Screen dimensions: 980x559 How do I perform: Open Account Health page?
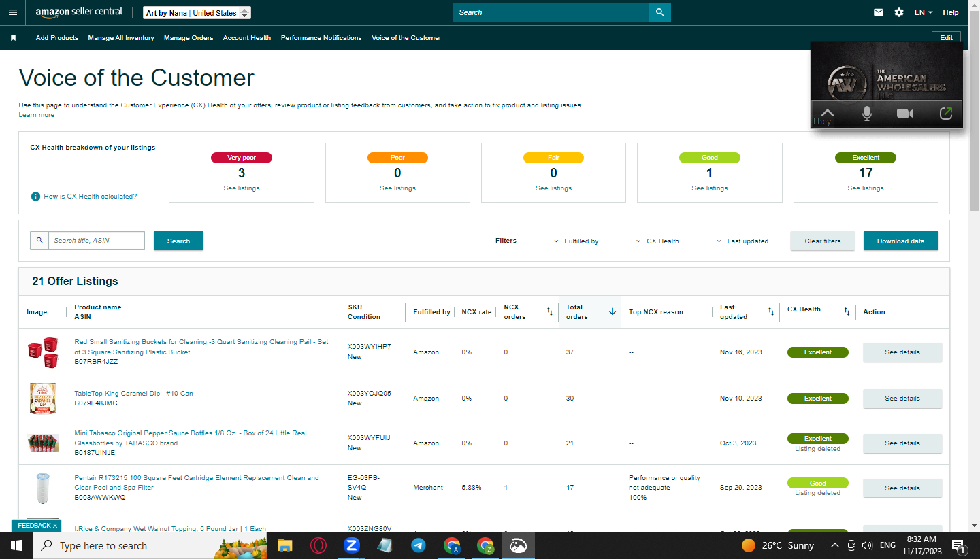[247, 38]
